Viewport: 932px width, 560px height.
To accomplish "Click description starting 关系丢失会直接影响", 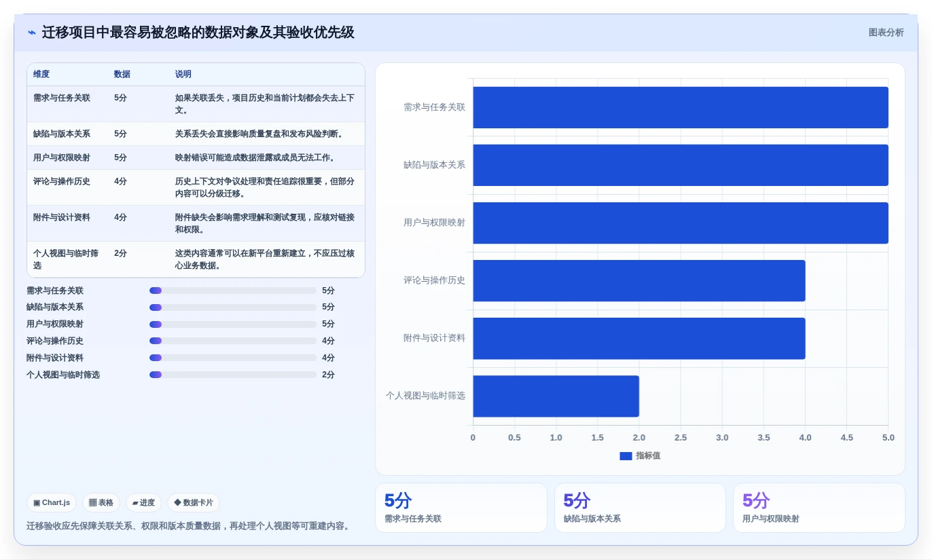I will click(261, 134).
